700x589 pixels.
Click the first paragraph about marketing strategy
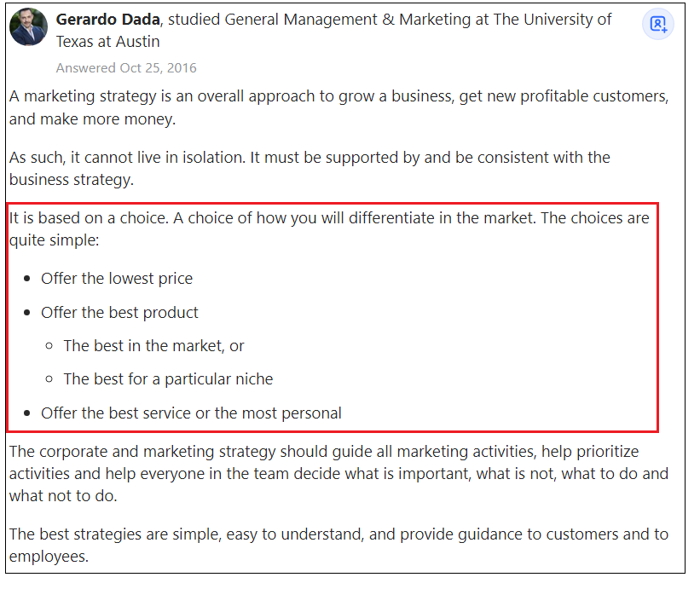338,107
